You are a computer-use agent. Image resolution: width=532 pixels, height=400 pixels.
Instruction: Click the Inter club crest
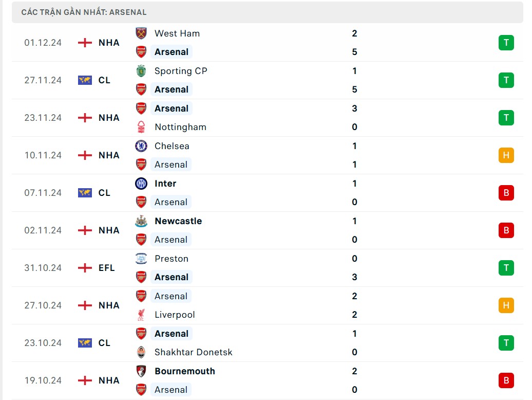click(x=141, y=184)
